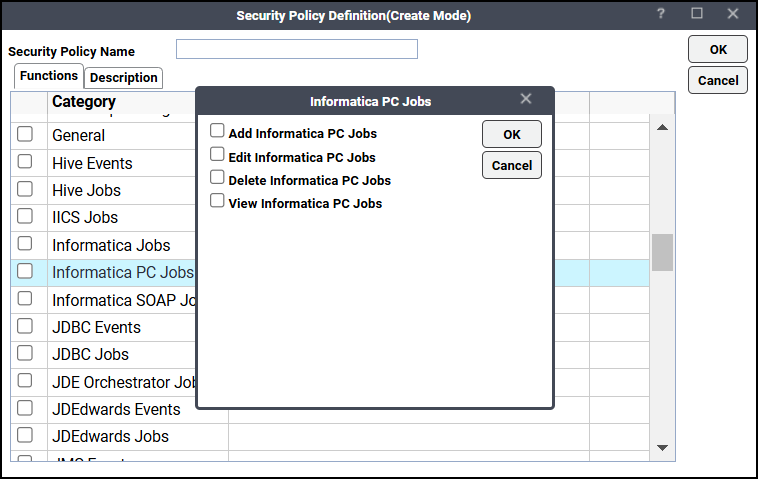
Task: Tick the JDEdwards Jobs category checkbox
Action: point(25,435)
